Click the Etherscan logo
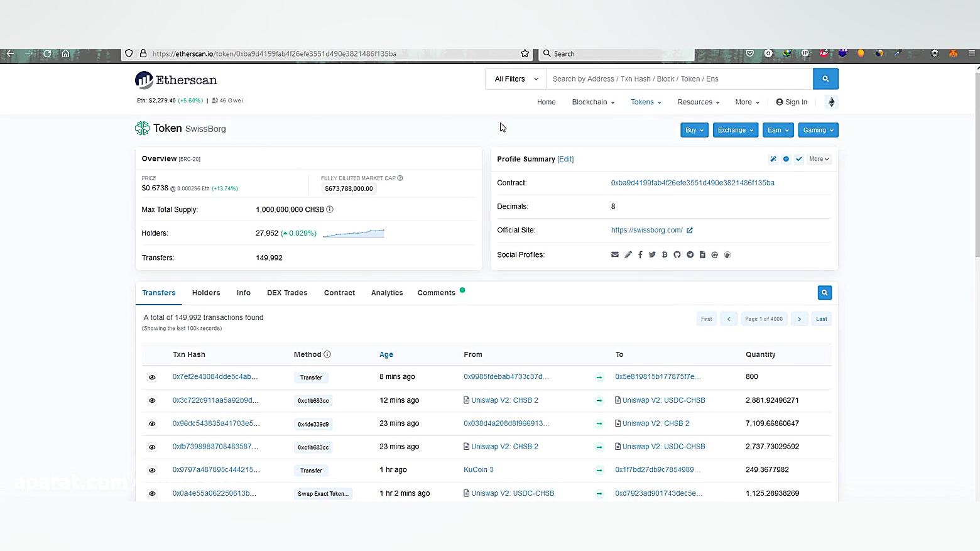The image size is (980, 551). tap(176, 80)
